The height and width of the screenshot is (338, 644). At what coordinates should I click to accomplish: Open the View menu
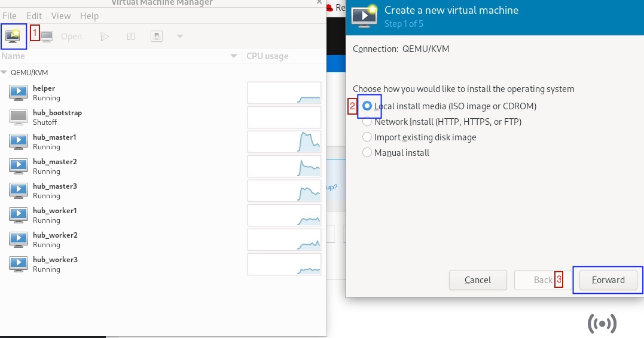pos(61,16)
